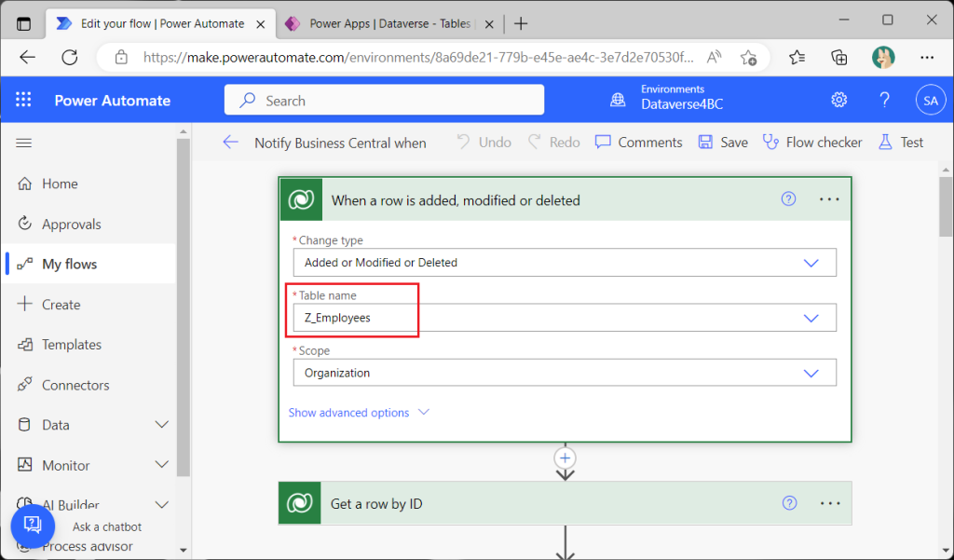954x560 pixels.
Task: Open browser Collections icon
Action: coord(839,57)
